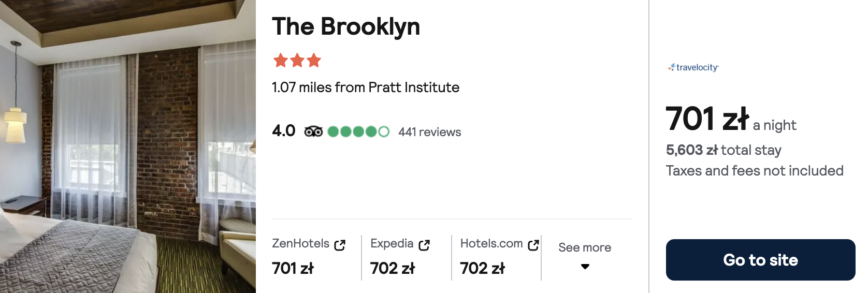The height and width of the screenshot is (293, 868).
Task: View the 441 reviews
Action: [429, 132]
